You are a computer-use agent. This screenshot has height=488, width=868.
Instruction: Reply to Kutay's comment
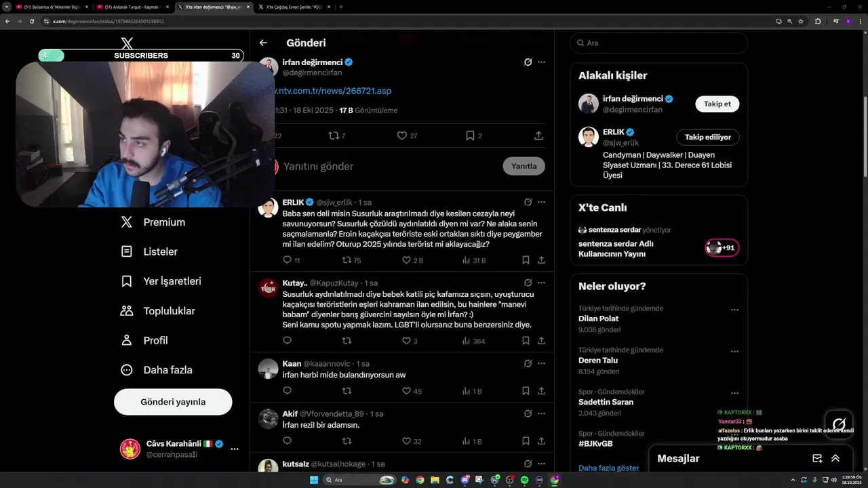point(287,341)
